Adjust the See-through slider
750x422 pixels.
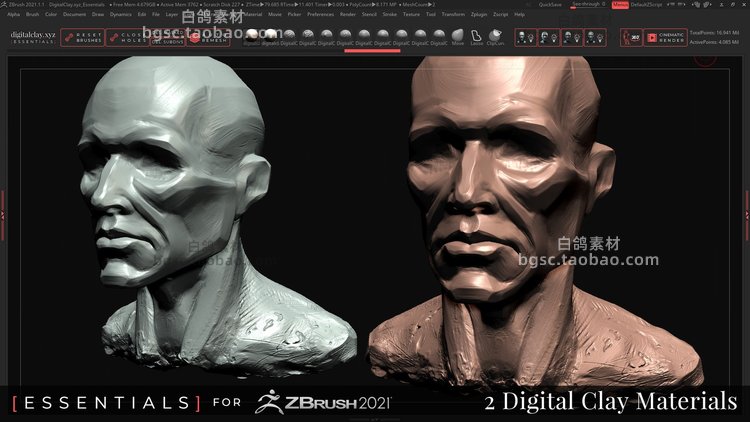589,5
